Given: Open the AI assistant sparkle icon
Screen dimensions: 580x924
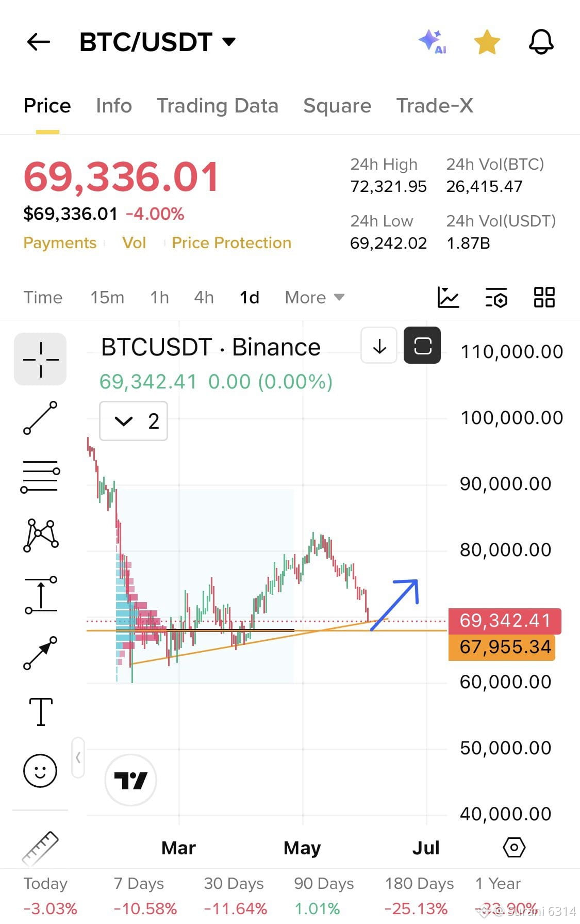Looking at the screenshot, I should [432, 42].
